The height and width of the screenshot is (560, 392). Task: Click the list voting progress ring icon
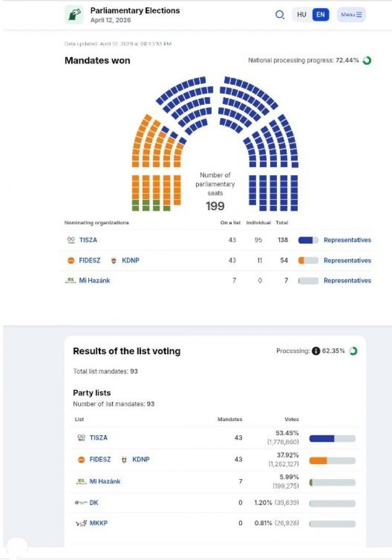[353, 351]
